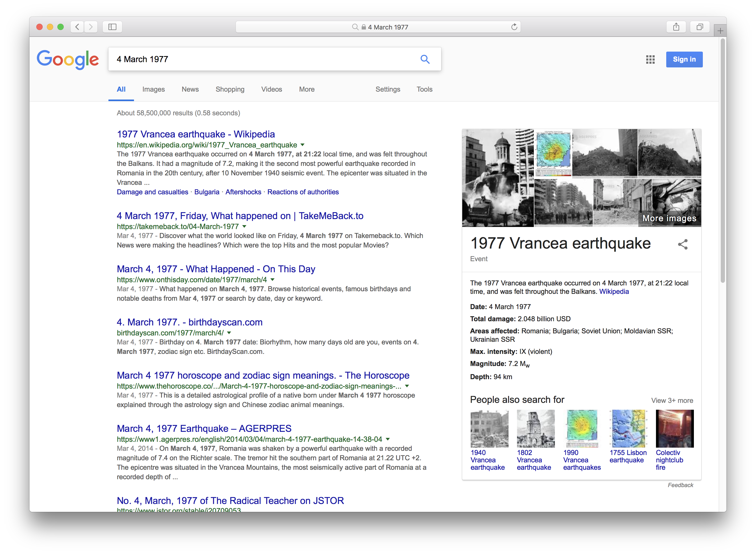Click the damaged apartment block street photo
The image size is (756, 554).
click(563, 203)
